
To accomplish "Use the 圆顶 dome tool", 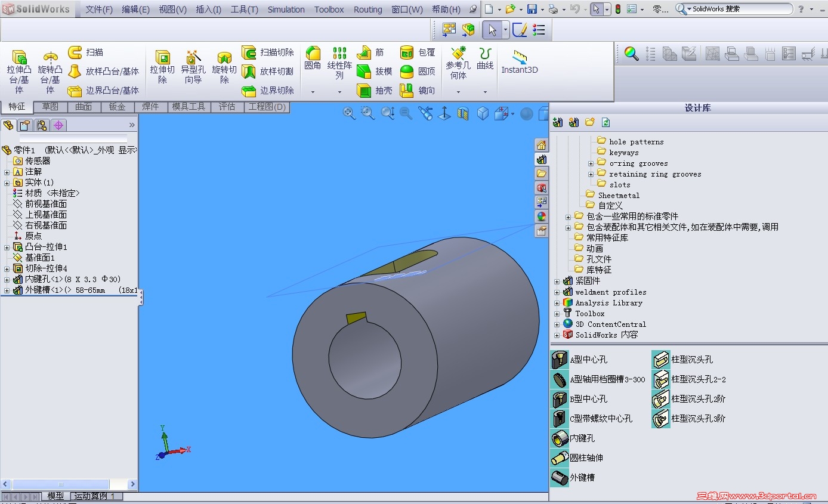I will [418, 72].
